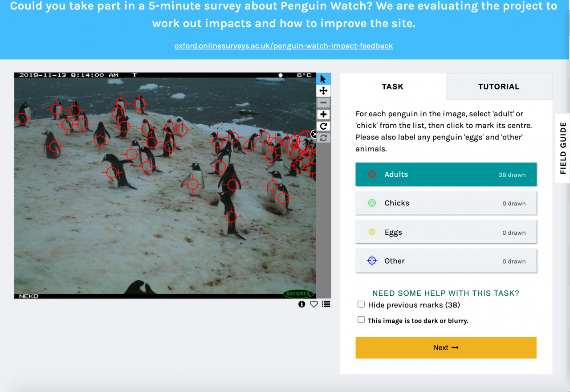The width and height of the screenshot is (570, 392).
Task: Click the '6°C' temperature reading
Action: pos(305,75)
